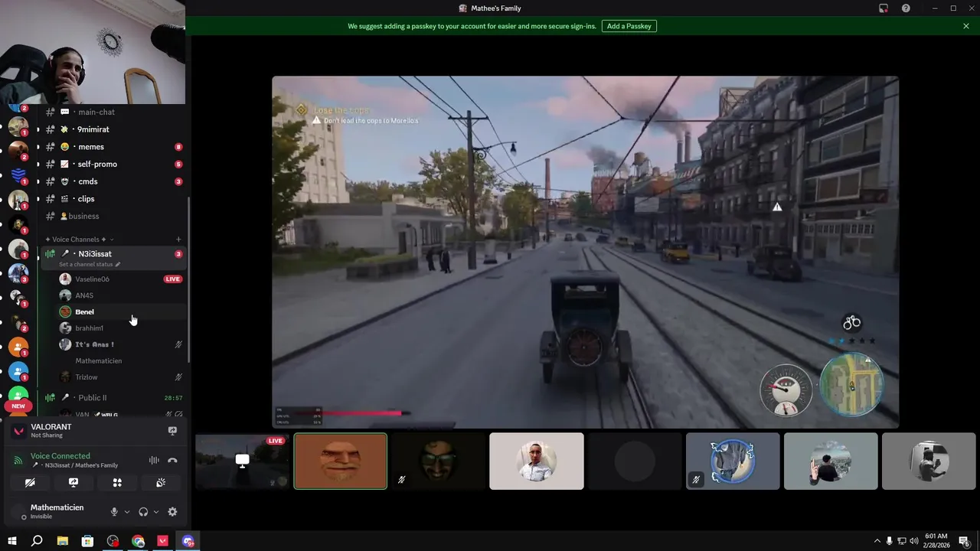Click the Mathematicien user profile name
The width and height of the screenshot is (980, 551).
pyautogui.click(x=57, y=507)
